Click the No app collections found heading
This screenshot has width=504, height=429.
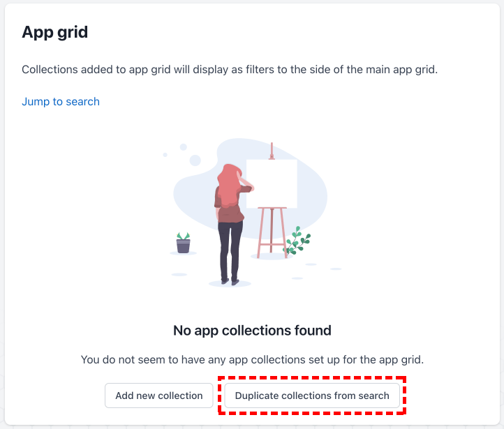coord(252,331)
